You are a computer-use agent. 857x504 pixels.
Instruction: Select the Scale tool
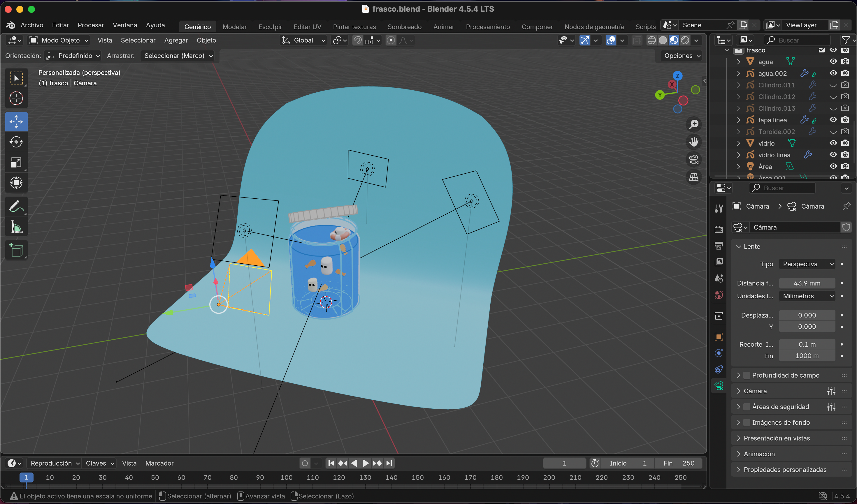click(16, 163)
